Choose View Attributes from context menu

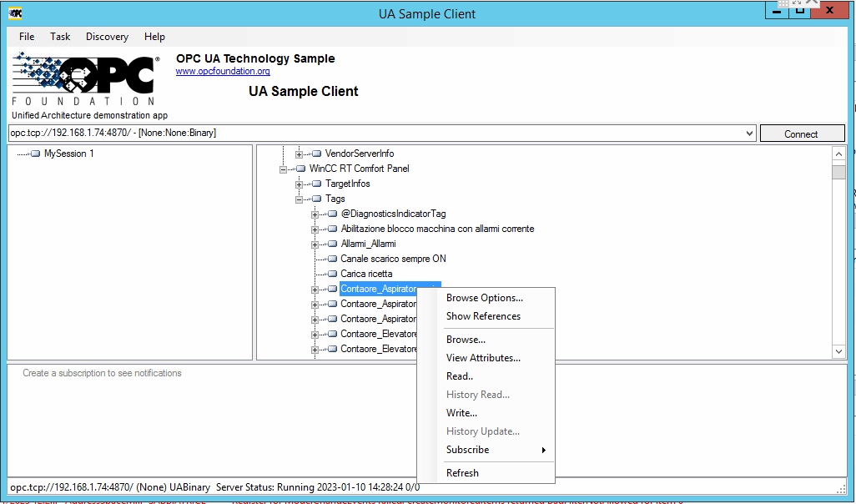coord(483,358)
